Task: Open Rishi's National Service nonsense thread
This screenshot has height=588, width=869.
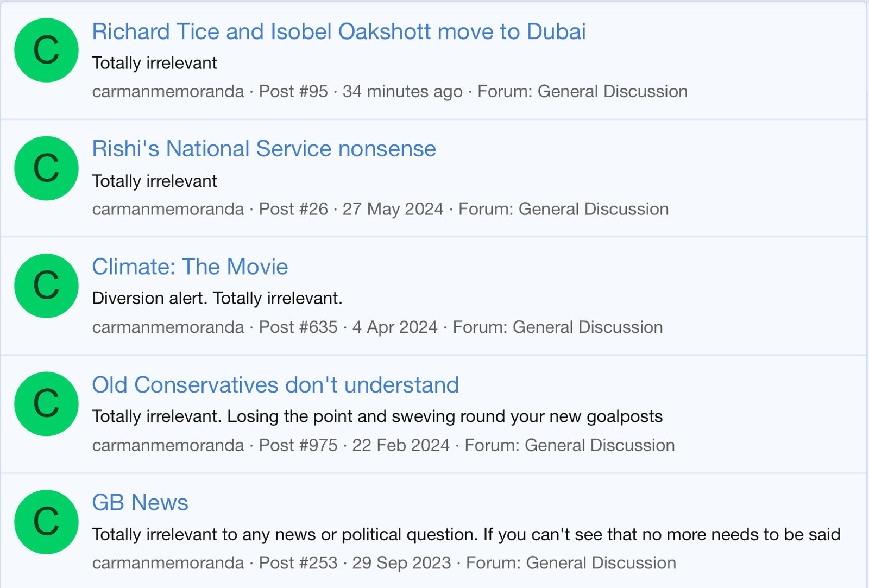Action: pyautogui.click(x=264, y=149)
